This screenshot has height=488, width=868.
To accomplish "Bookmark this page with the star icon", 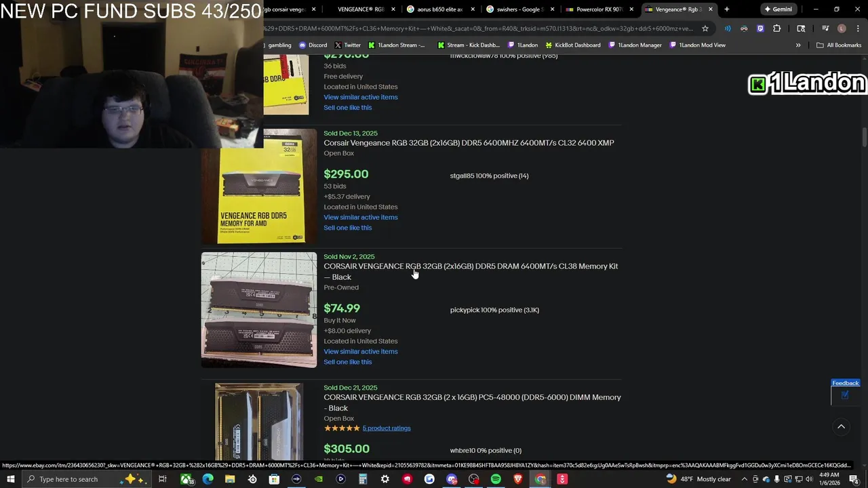I will 705,28.
